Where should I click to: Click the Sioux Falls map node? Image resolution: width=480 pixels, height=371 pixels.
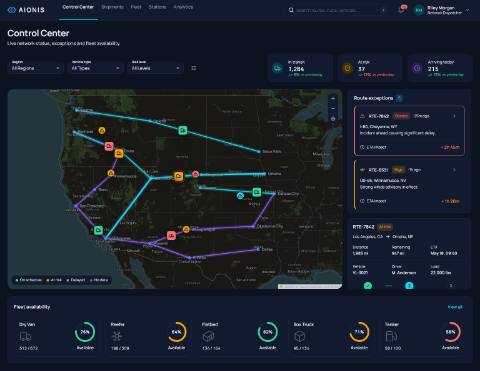point(259,151)
